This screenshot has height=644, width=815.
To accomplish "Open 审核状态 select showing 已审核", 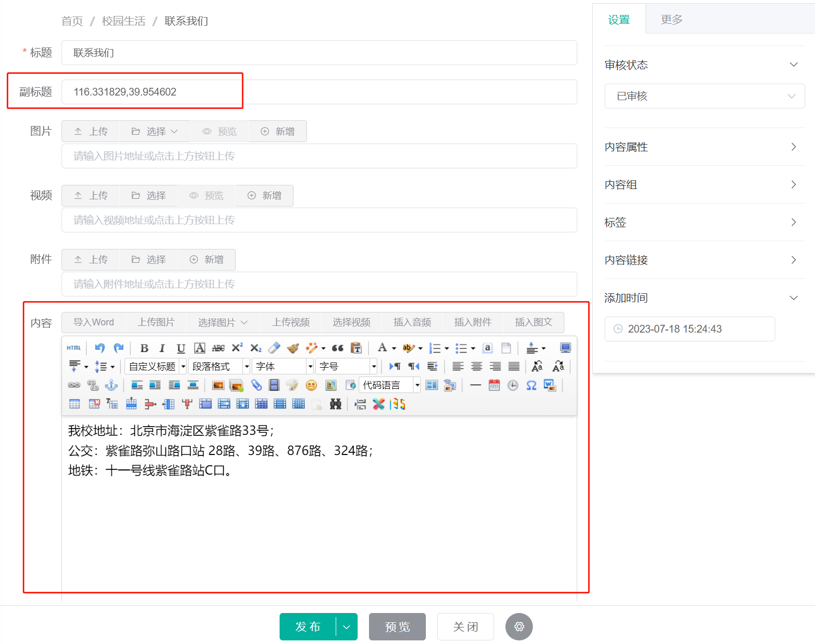I will pyautogui.click(x=705, y=96).
